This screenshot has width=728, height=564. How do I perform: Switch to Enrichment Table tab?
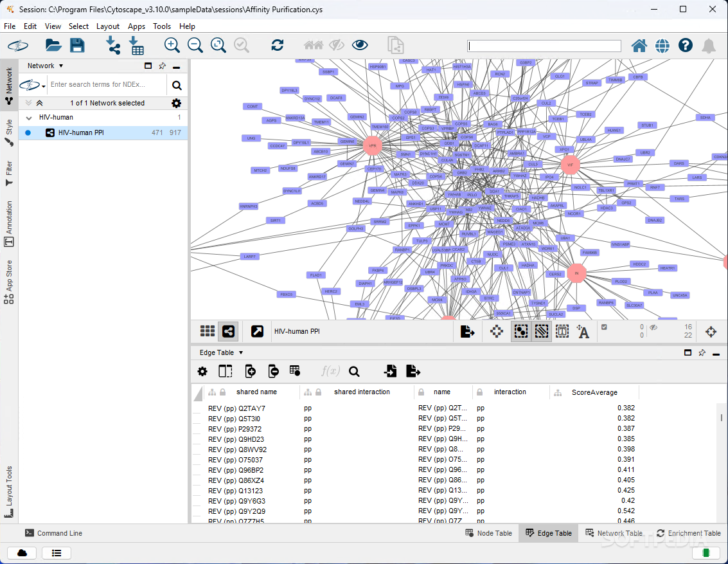click(689, 533)
